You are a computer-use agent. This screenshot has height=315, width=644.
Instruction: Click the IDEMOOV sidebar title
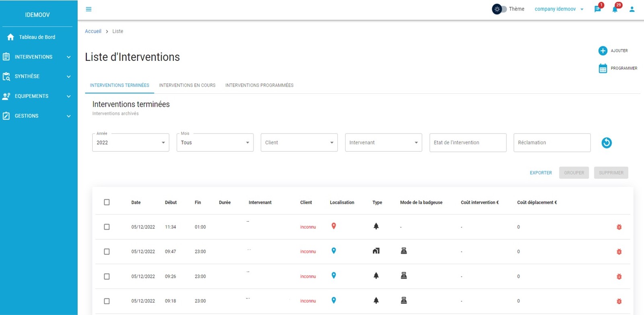click(x=37, y=15)
